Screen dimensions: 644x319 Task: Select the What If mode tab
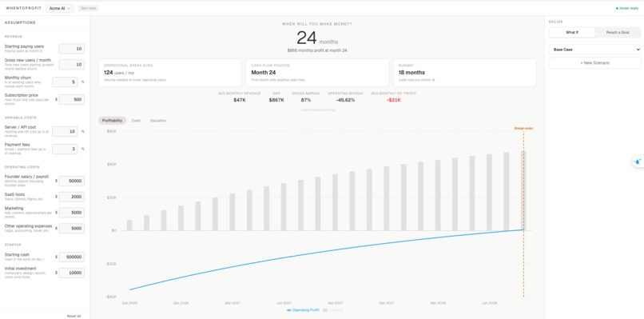click(x=572, y=32)
